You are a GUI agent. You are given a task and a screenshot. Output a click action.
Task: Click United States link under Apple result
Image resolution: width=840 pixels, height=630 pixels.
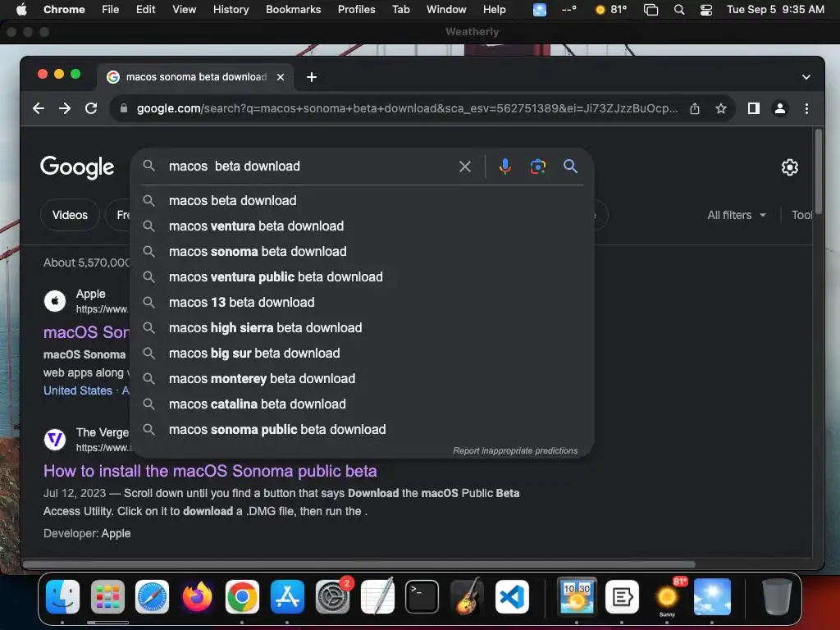point(78,390)
